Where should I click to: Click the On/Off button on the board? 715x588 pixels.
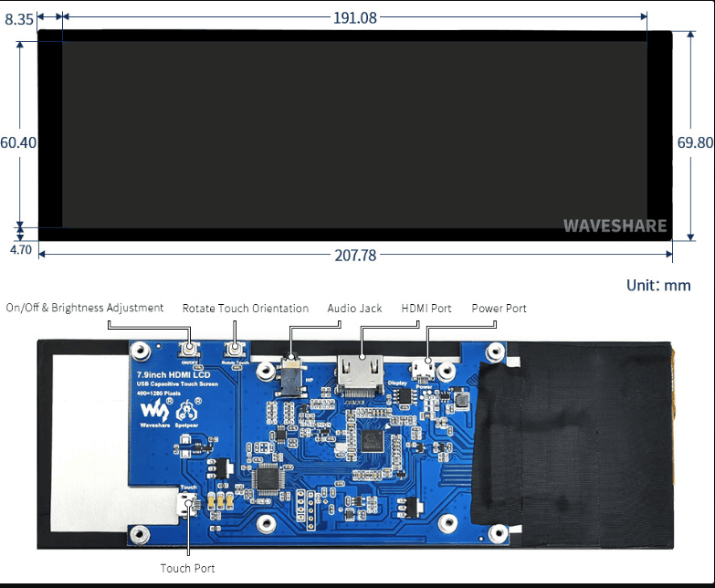point(189,350)
